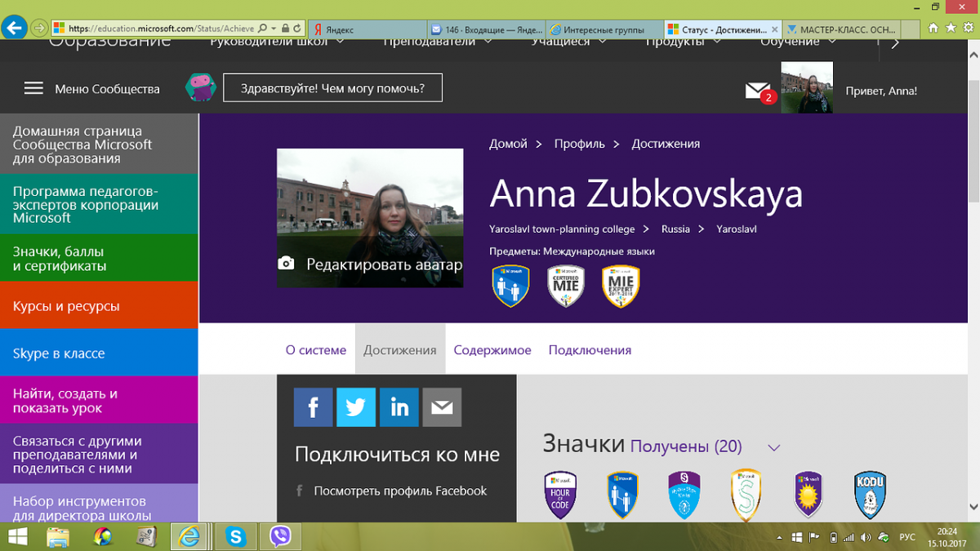980x551 pixels.
Task: Open the MIE Expert badge in profile header
Action: point(621,286)
